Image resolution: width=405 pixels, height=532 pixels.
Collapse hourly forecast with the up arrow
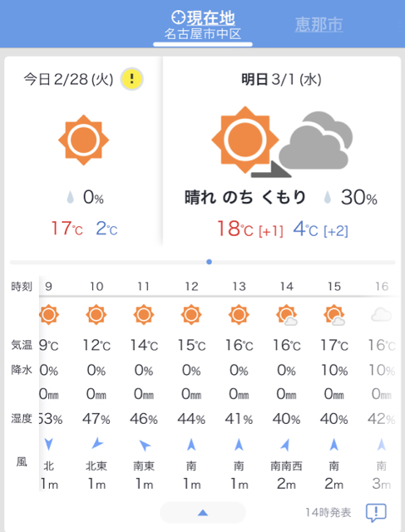203,512
